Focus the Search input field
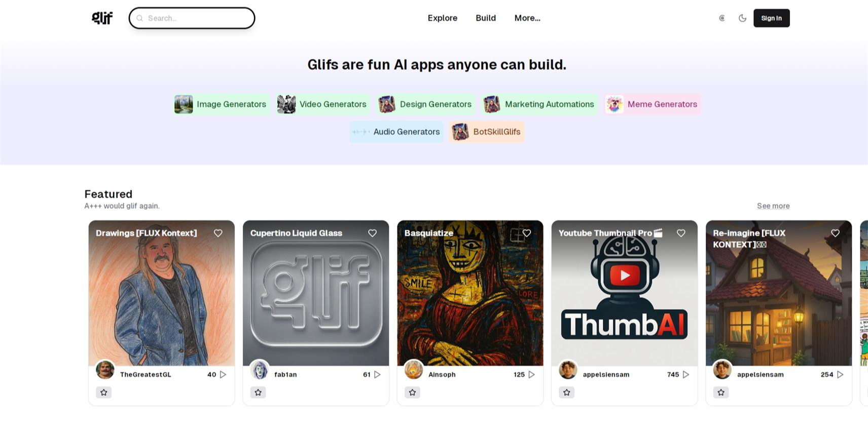The height and width of the screenshot is (428, 868). click(x=192, y=18)
